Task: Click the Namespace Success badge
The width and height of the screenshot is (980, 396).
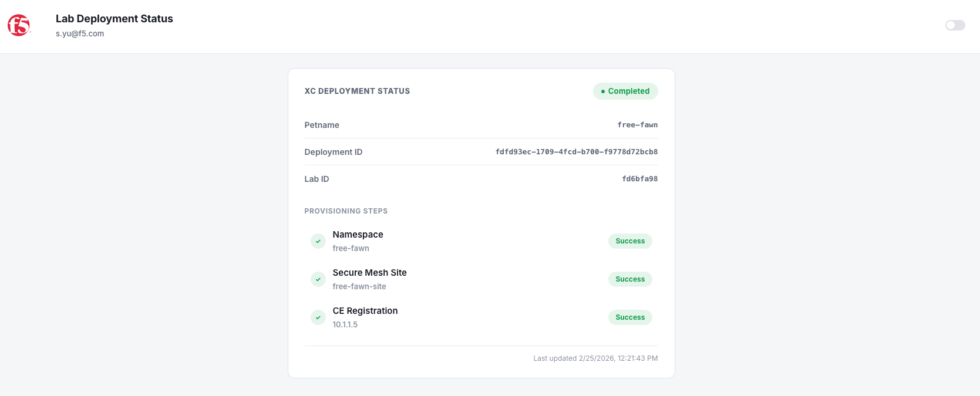Action: (630, 241)
